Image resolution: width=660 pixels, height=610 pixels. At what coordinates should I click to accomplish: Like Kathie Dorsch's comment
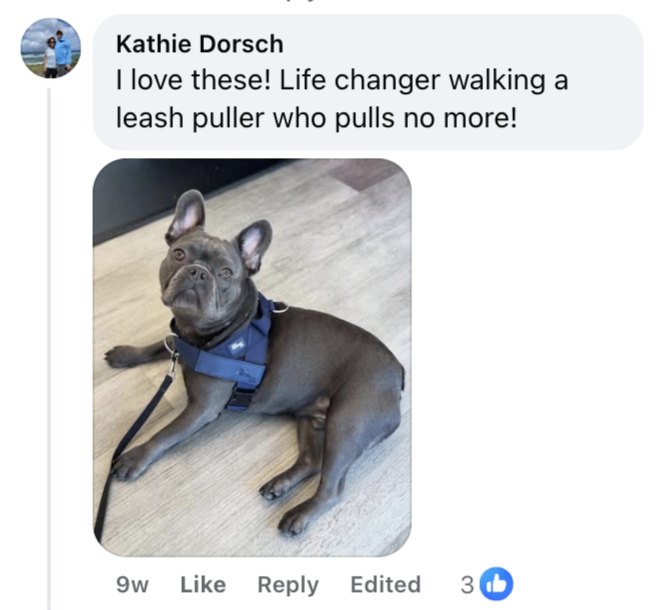pyautogui.click(x=203, y=585)
